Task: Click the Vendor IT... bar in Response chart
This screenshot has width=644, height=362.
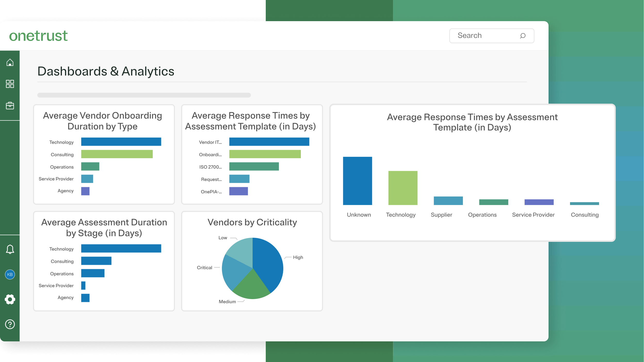Action: [269, 142]
